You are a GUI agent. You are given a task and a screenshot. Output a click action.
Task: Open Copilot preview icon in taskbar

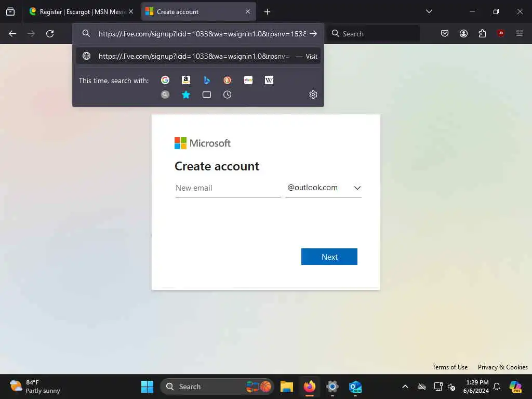(x=516, y=387)
